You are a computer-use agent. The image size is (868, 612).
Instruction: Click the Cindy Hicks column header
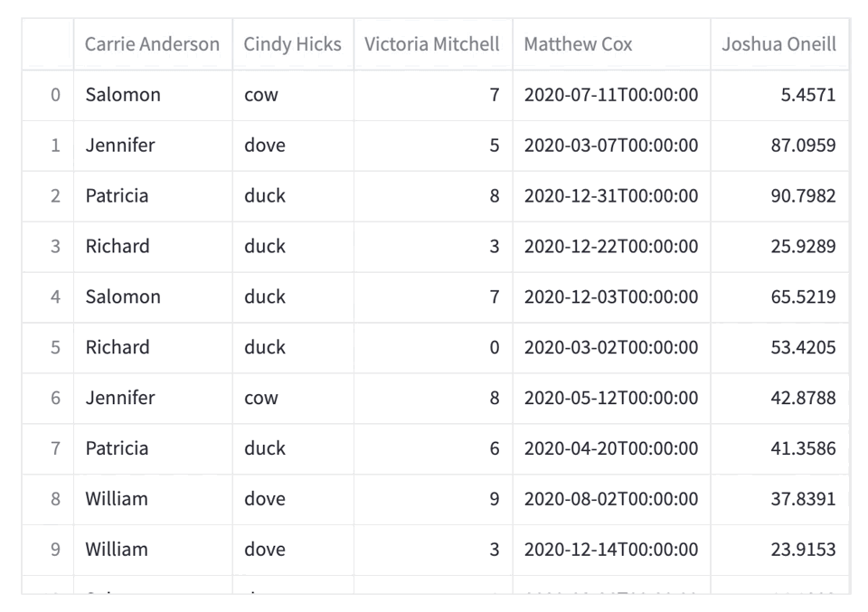click(x=293, y=44)
